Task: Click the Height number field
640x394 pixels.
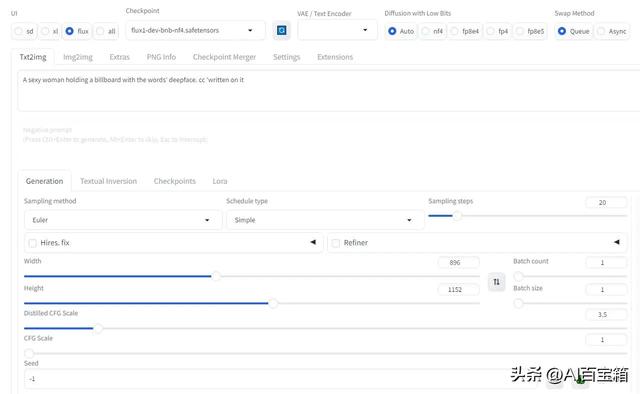Action: 458,289
